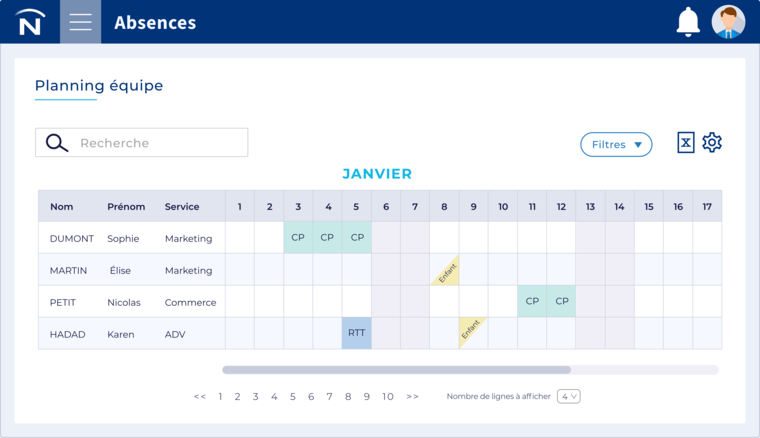Click Élise MARTIN's Enfant absence marker
This screenshot has width=760, height=438.
click(445, 270)
